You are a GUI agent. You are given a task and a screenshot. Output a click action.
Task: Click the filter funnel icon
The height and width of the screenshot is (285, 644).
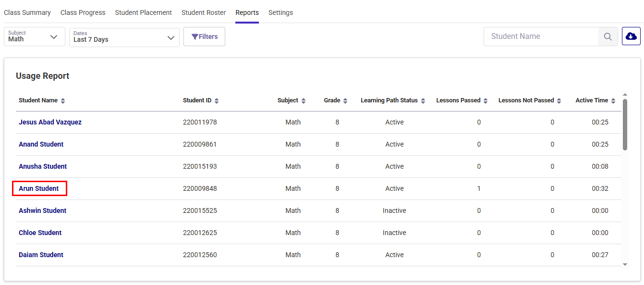pos(194,37)
